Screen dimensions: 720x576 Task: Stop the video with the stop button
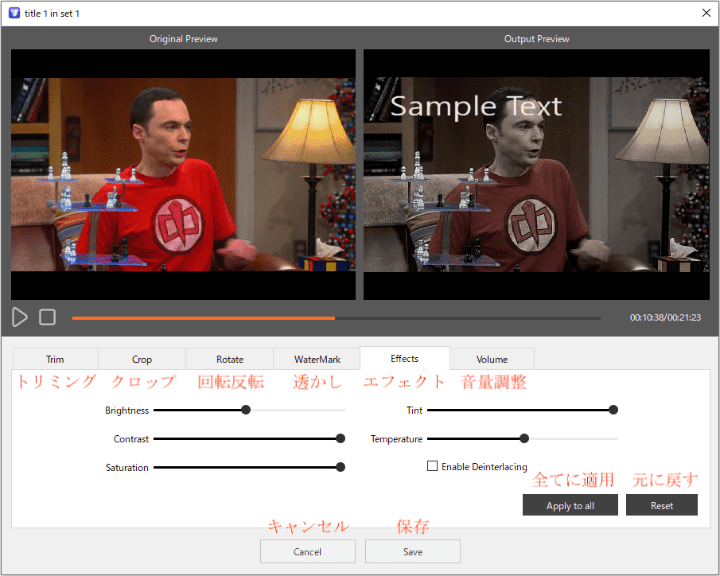[47, 317]
